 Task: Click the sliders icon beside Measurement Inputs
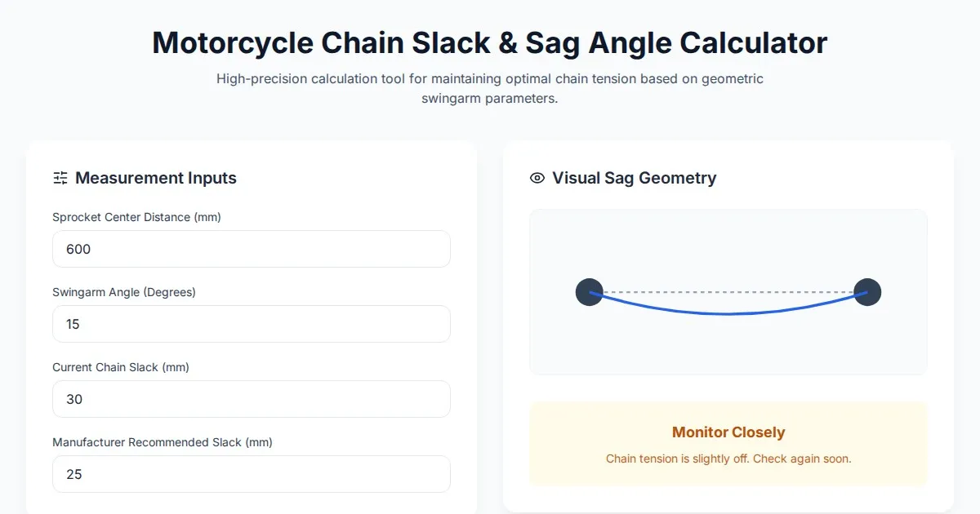60,178
